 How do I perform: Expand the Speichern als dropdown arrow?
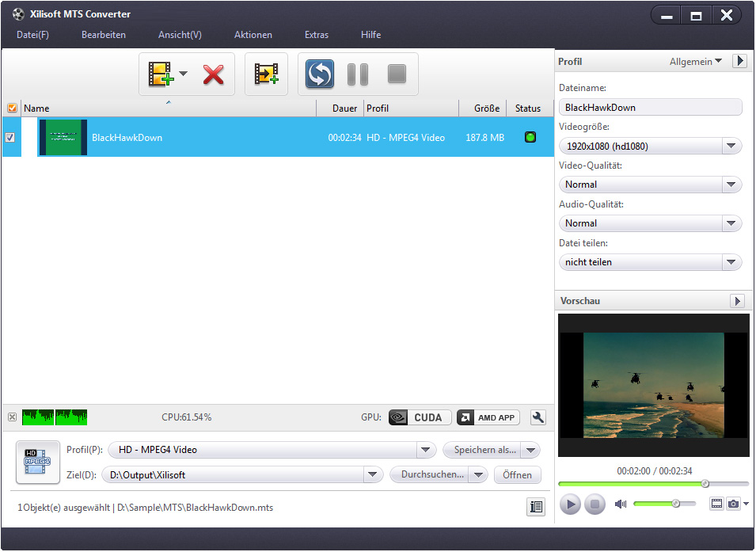pyautogui.click(x=531, y=450)
